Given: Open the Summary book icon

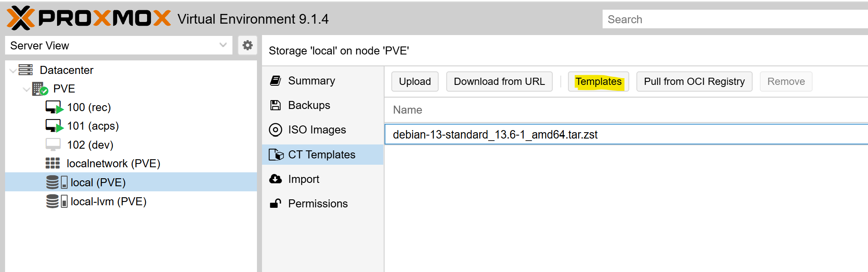Looking at the screenshot, I should (276, 81).
